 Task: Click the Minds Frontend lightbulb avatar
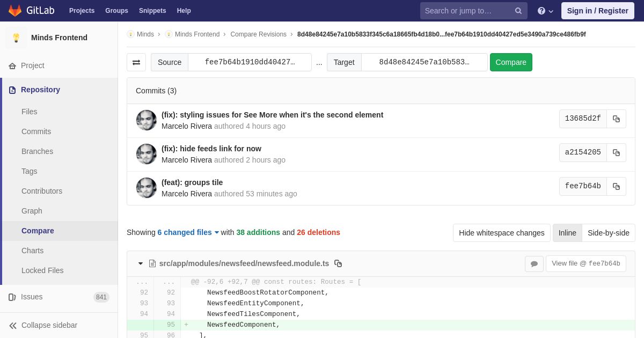[16, 38]
